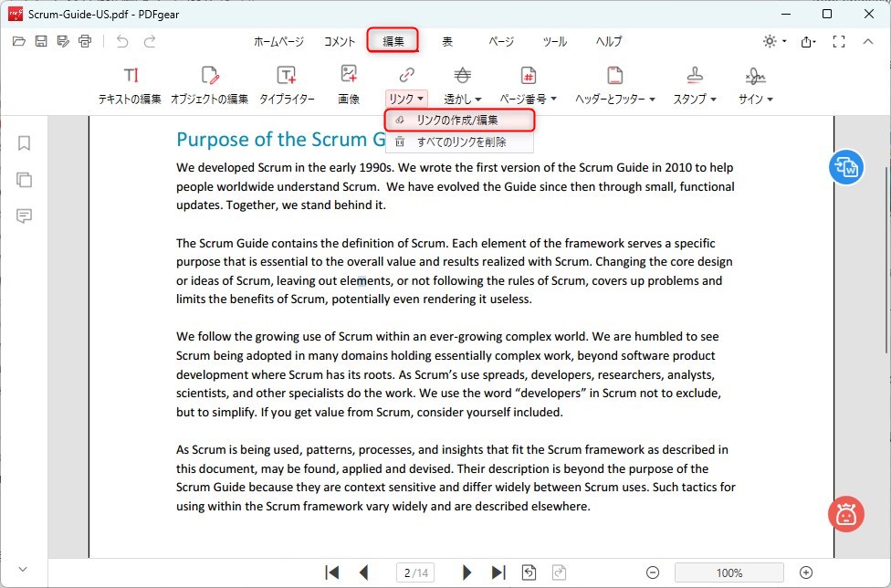The width and height of the screenshot is (891, 588).
Task: Open the ヘッダーとフッター dropdown
Action: click(615, 99)
